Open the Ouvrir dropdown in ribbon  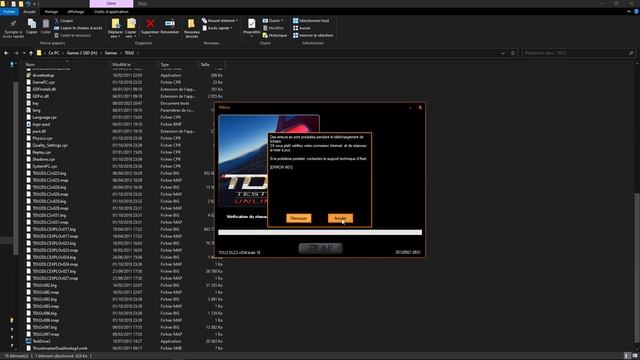pyautogui.click(x=273, y=20)
